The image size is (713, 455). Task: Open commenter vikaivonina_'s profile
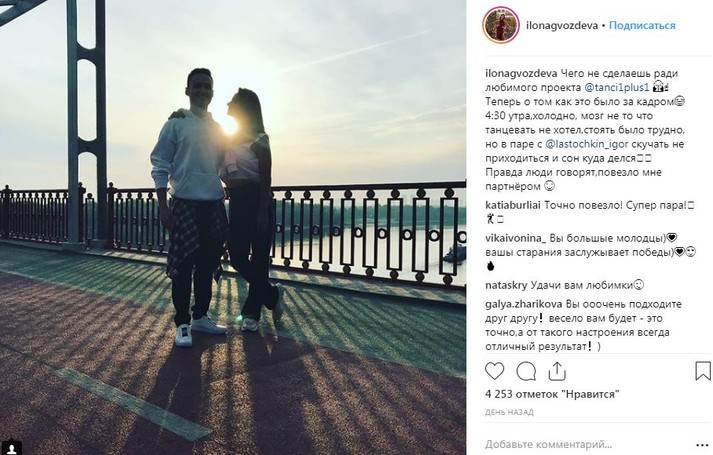(x=516, y=238)
